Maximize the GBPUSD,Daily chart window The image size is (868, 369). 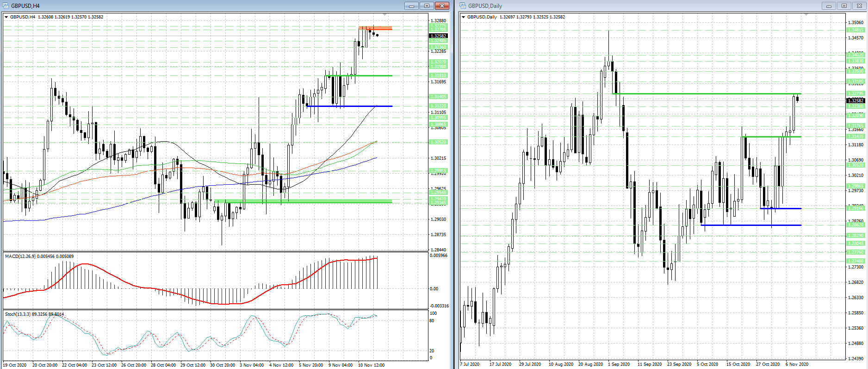tap(844, 6)
